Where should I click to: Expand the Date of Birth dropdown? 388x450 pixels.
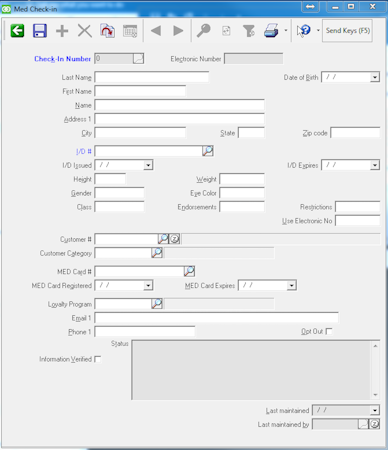click(375, 77)
